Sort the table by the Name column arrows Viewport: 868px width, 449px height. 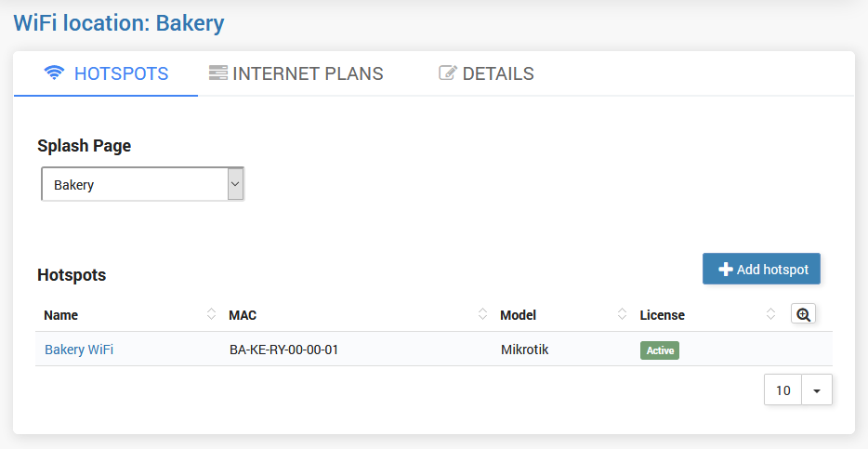[x=212, y=314]
